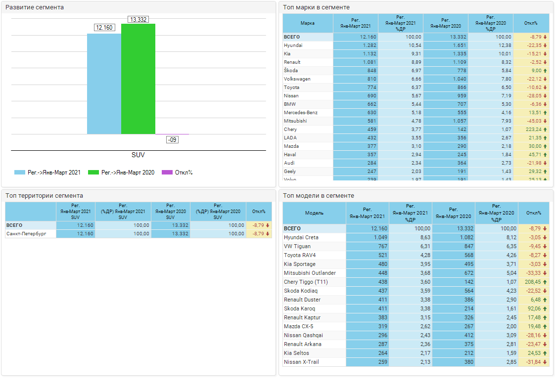555x392 pixels.
Task: Toggle the green Рег.->Янв-Март 2020 legend series
Action: [121, 173]
